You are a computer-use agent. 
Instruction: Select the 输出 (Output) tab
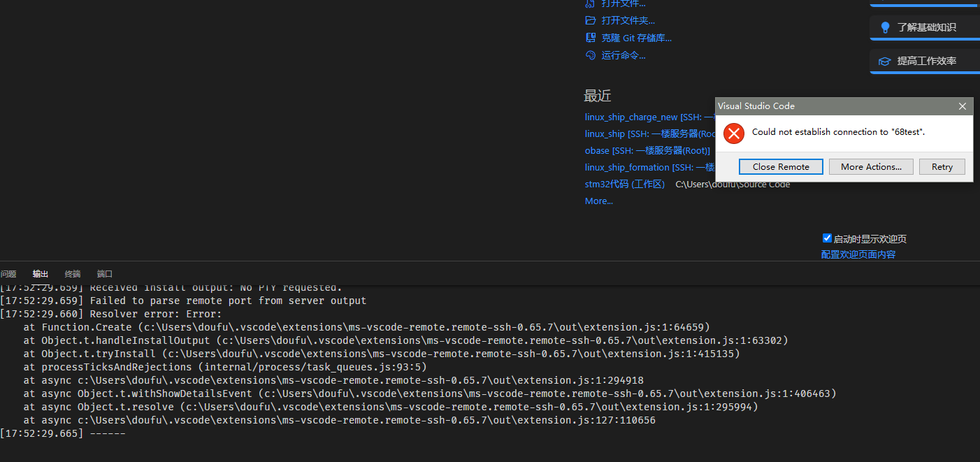tap(40, 273)
